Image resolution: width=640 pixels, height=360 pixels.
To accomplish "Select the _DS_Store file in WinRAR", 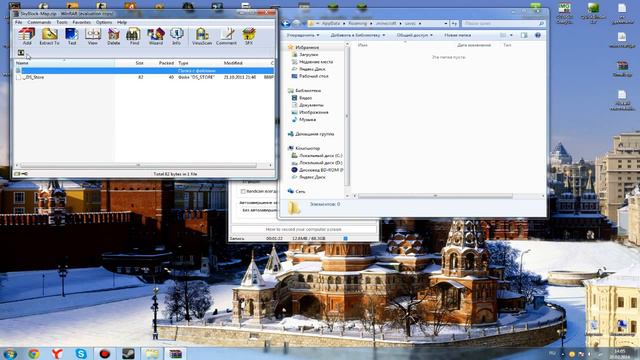I will pyautogui.click(x=33, y=77).
